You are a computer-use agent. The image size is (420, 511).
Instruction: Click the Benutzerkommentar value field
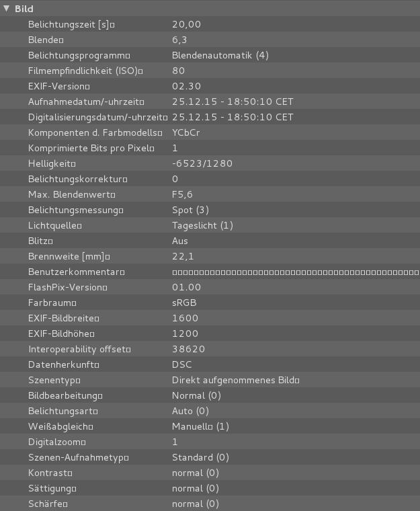[295, 272]
